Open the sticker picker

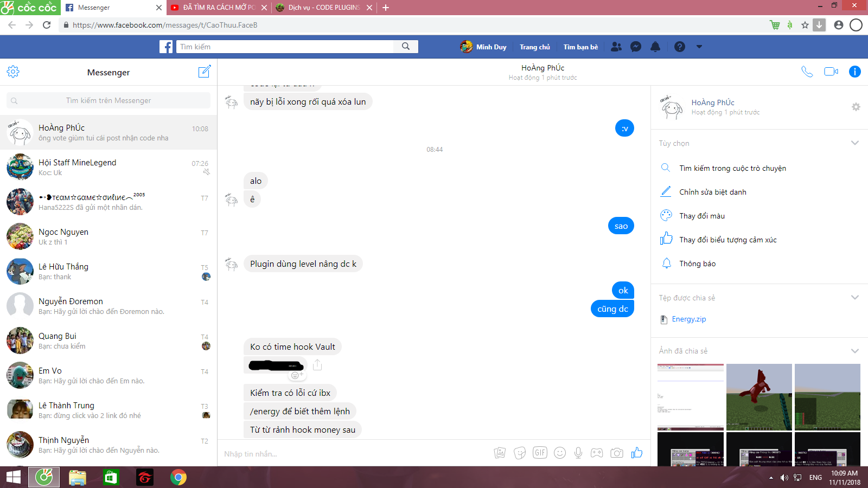520,453
